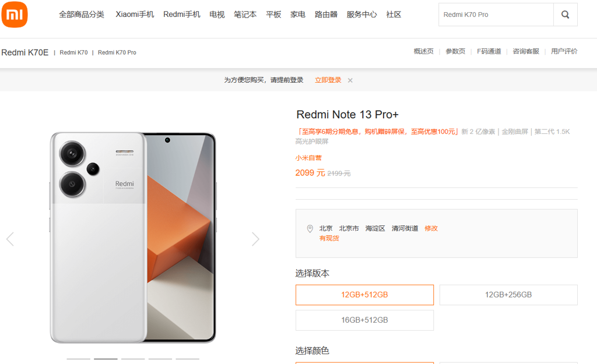Click the Xiaomi MI logo

point(15,15)
